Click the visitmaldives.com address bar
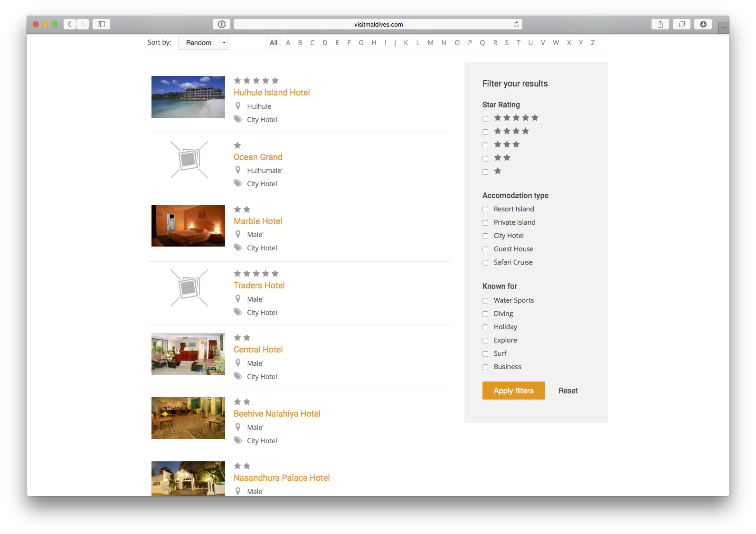The width and height of the screenshot is (756, 534). (378, 24)
